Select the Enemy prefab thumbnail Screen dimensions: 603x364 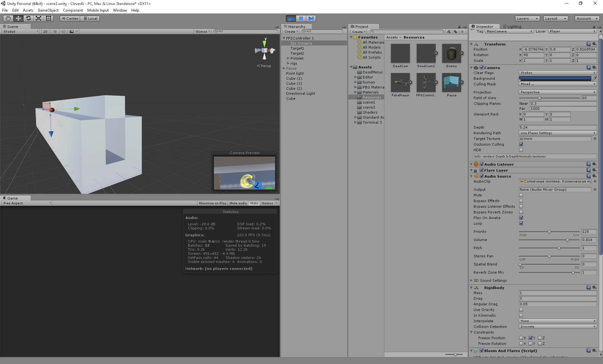pos(452,53)
